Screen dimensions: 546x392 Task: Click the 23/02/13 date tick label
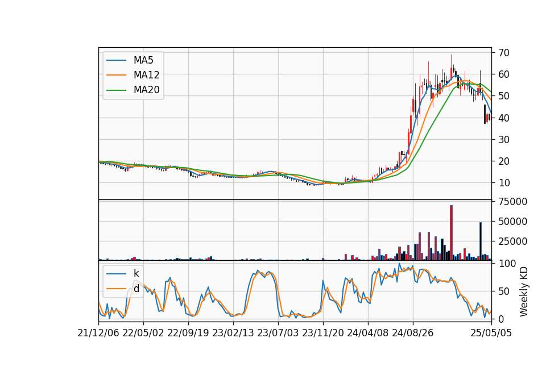tap(233, 333)
